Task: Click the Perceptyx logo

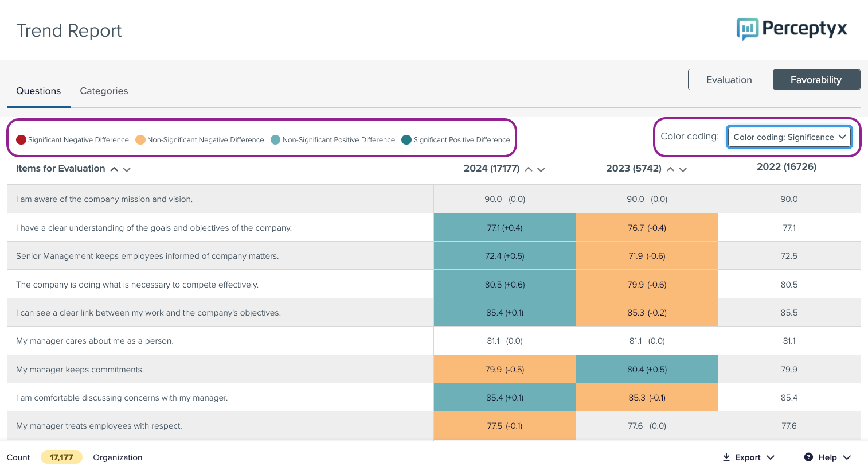Action: 792,29
